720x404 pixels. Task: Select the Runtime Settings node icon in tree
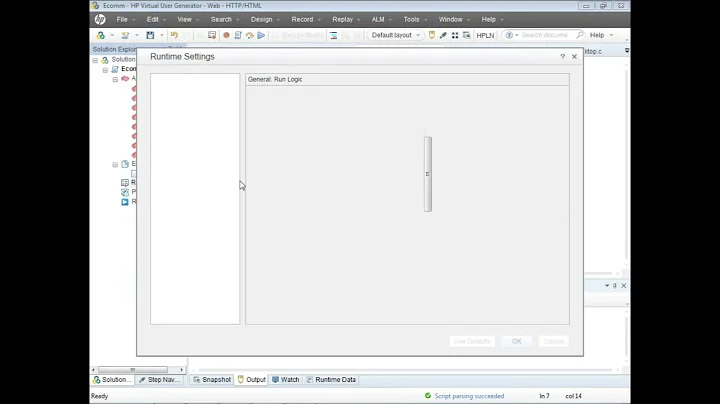pyautogui.click(x=124, y=182)
